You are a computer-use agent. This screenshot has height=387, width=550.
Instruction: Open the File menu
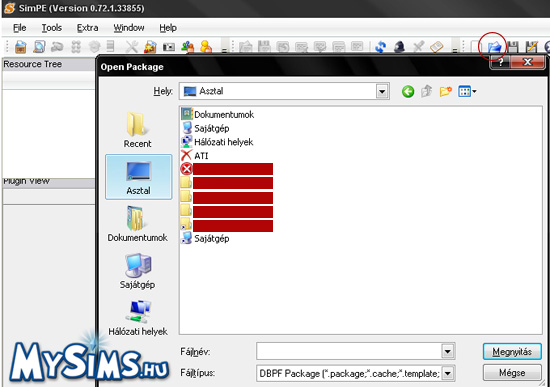tap(20, 28)
